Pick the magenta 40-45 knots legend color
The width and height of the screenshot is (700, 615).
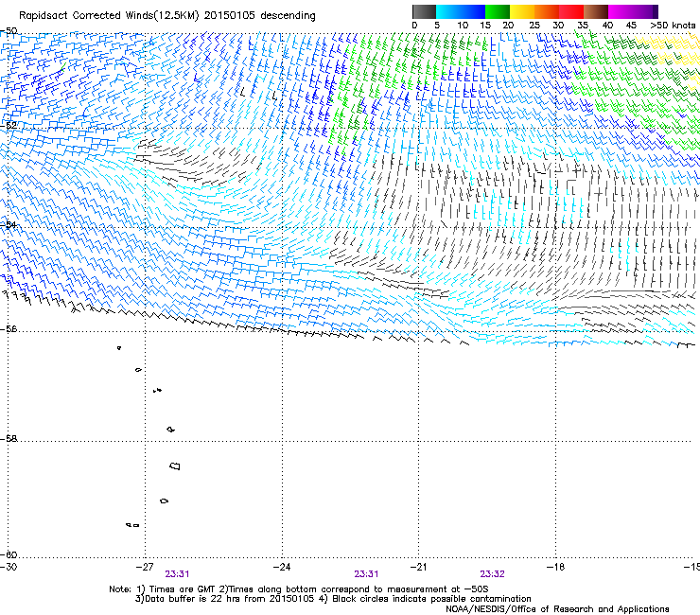pyautogui.click(x=621, y=11)
